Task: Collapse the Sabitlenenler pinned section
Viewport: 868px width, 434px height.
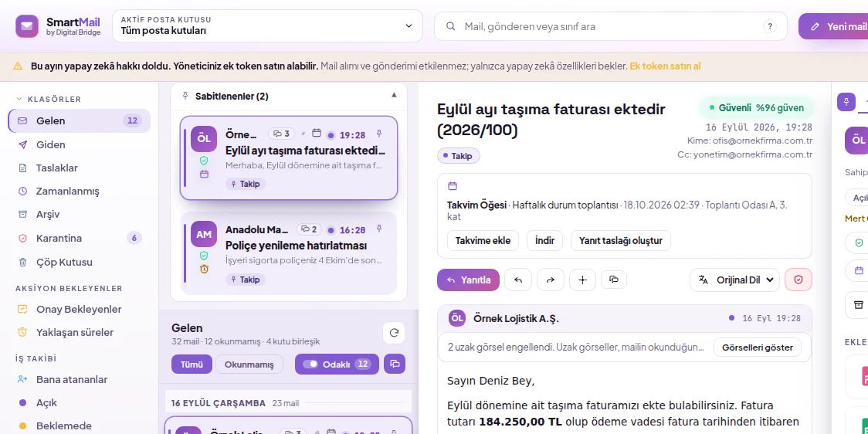Action: click(394, 95)
